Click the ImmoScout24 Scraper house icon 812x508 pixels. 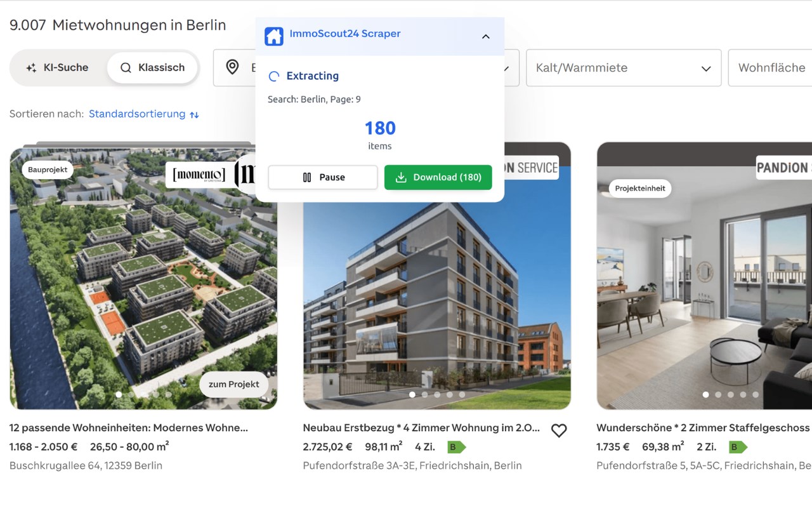click(274, 36)
